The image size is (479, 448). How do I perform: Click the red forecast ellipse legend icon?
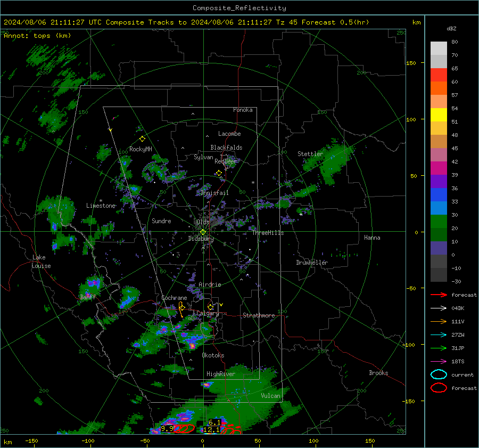coord(439,388)
